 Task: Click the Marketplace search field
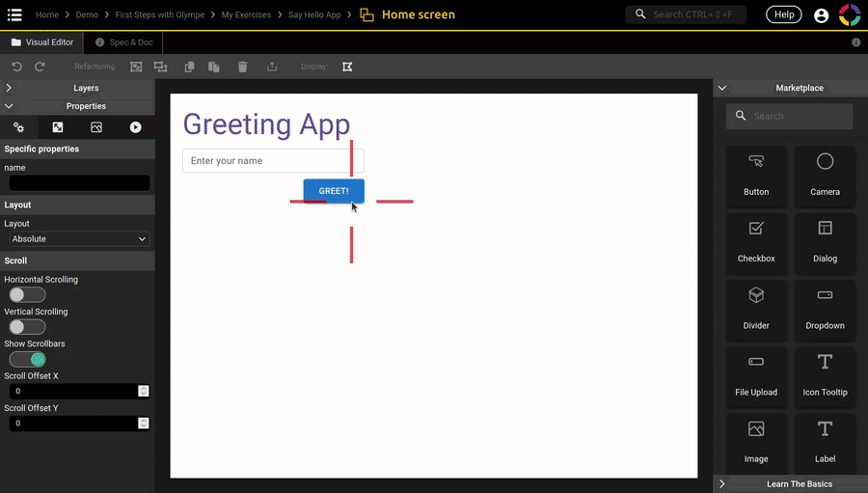pos(798,116)
